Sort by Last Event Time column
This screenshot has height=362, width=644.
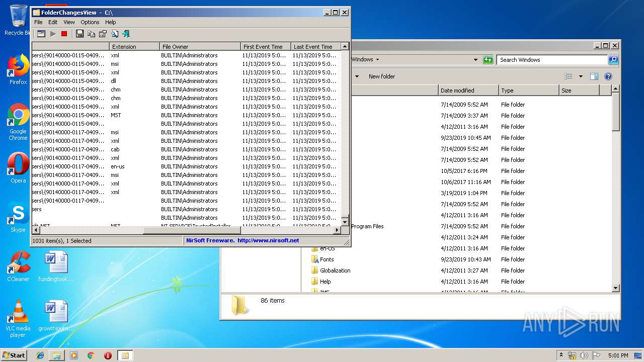[315, 47]
